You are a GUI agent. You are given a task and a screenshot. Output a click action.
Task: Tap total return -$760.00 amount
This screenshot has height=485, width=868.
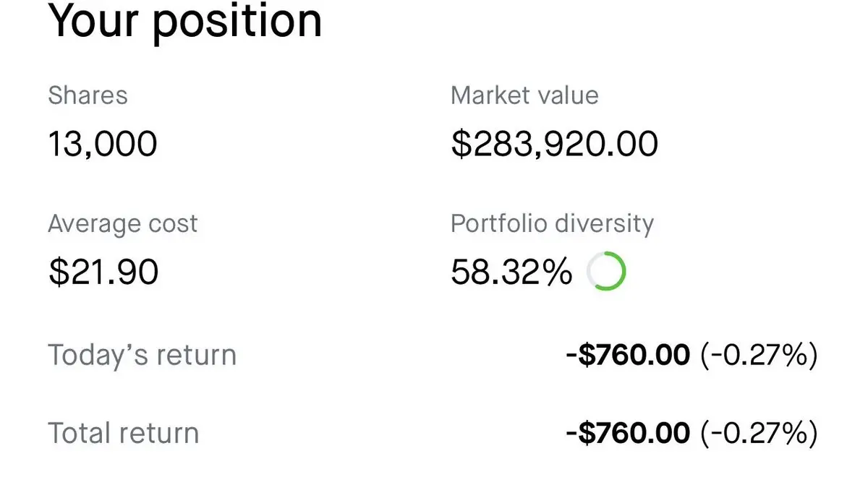[627, 434]
